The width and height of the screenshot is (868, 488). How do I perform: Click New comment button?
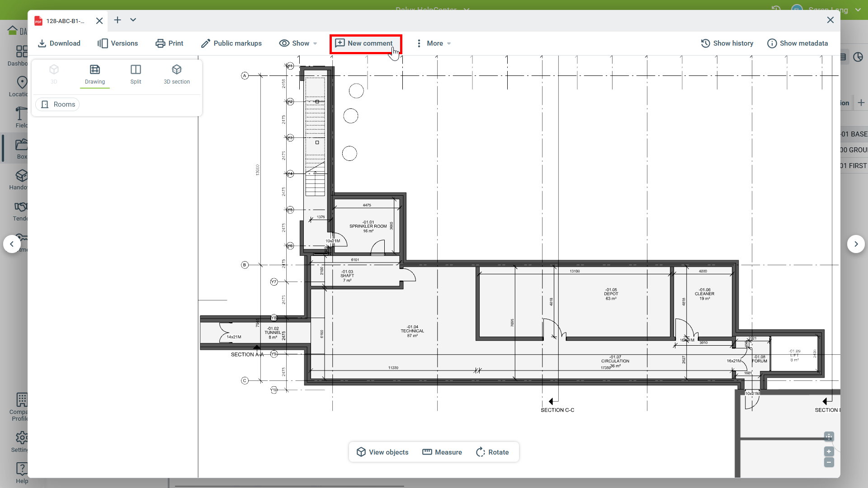tap(365, 43)
